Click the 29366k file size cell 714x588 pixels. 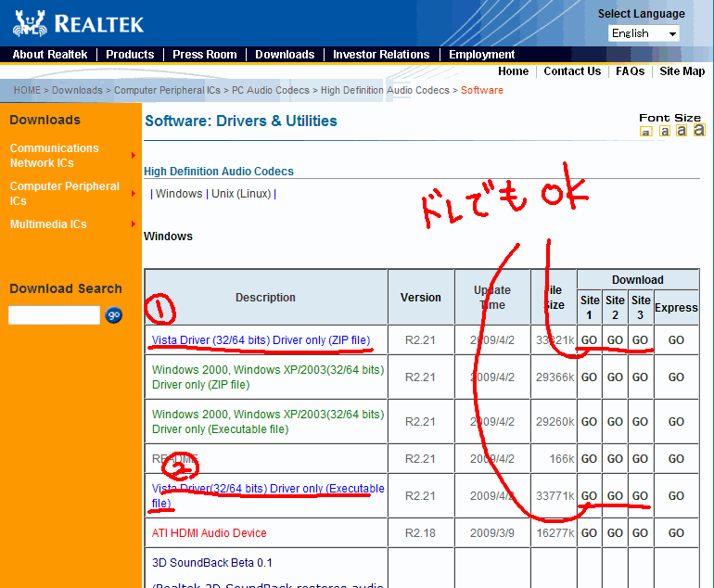point(555,377)
